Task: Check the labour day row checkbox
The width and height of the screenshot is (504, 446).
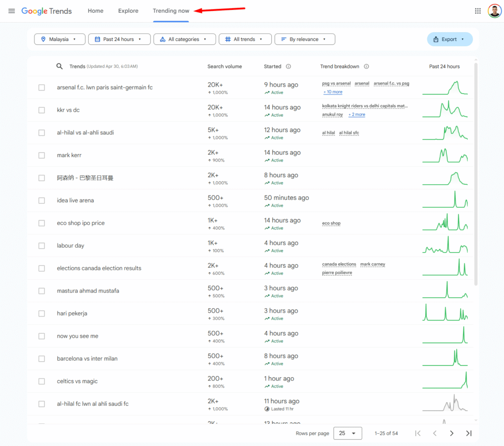Action: (x=42, y=246)
